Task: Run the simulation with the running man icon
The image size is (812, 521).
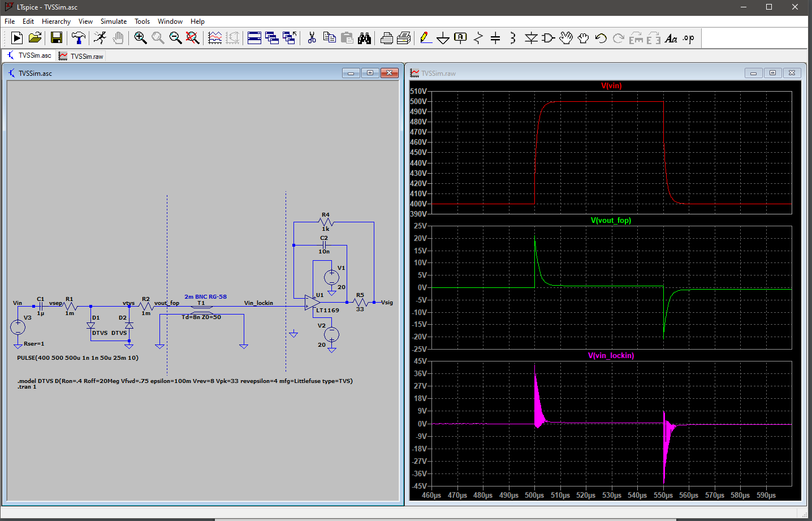Action: (100, 38)
